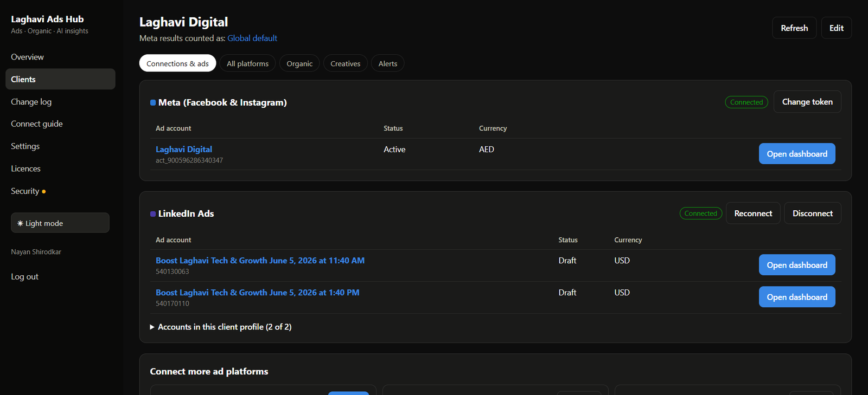Open the Creatives tab
Viewport: 868px width, 395px height.
click(x=346, y=63)
